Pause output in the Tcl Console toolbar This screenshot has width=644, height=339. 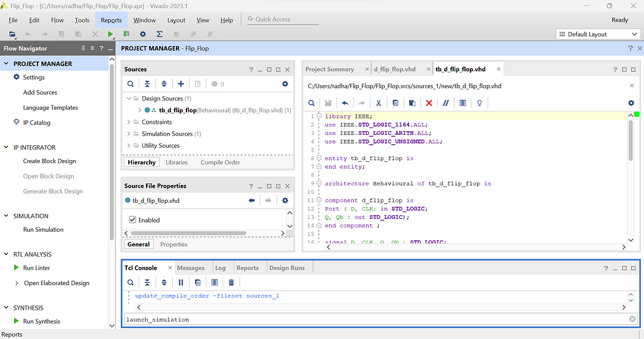coord(181,283)
